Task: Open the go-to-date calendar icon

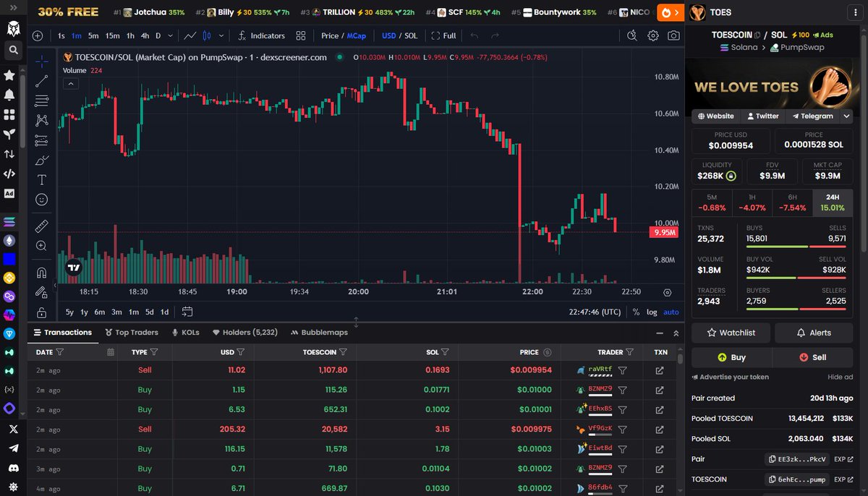Action: [x=187, y=312]
